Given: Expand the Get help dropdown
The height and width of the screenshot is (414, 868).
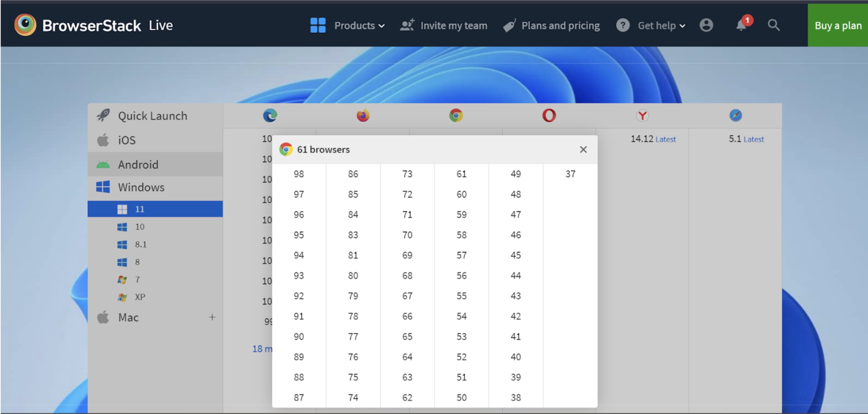Looking at the screenshot, I should (x=657, y=25).
